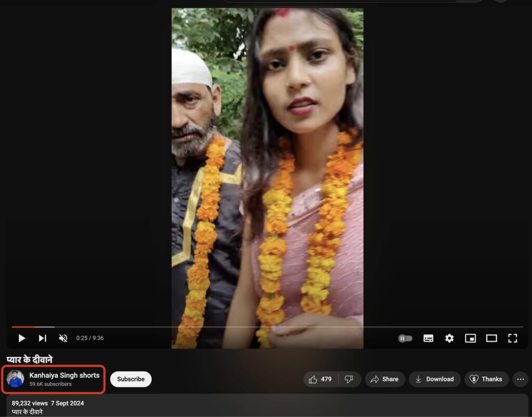Download the video

pos(435,379)
